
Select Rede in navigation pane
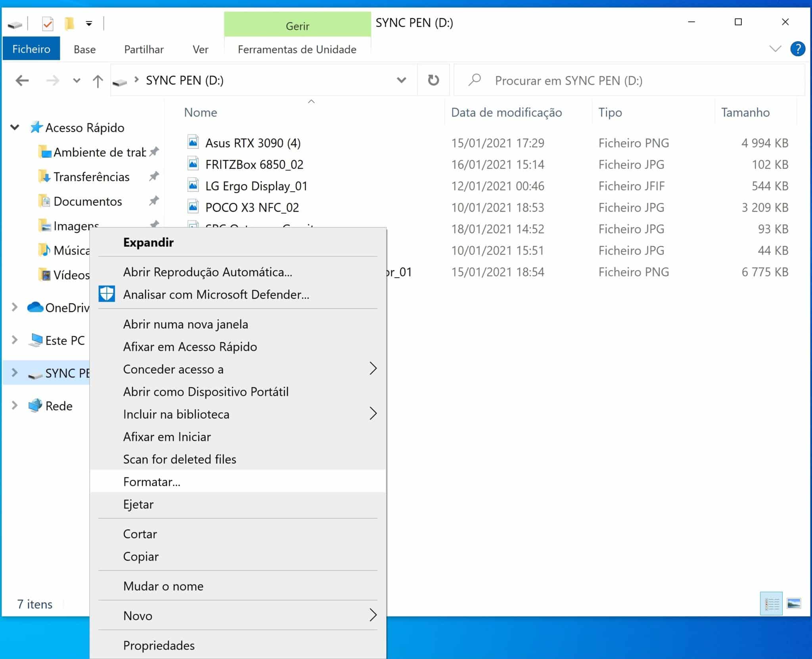59,406
